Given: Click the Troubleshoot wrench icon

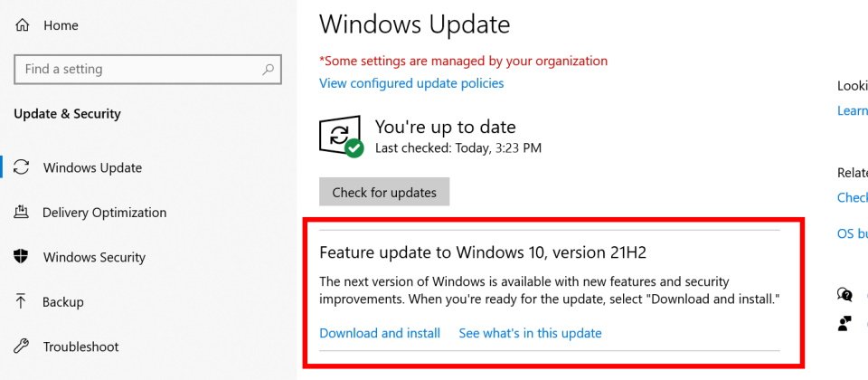Looking at the screenshot, I should 21,347.
